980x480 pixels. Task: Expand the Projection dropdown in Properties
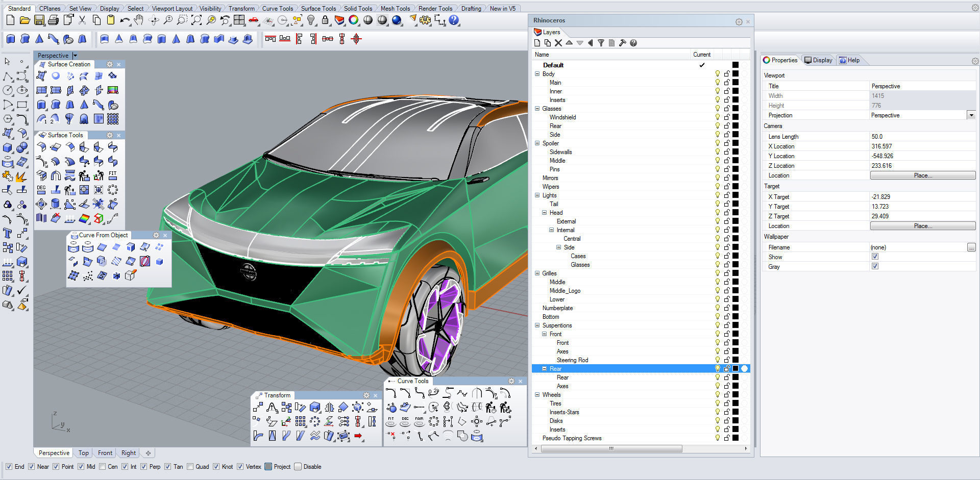971,115
